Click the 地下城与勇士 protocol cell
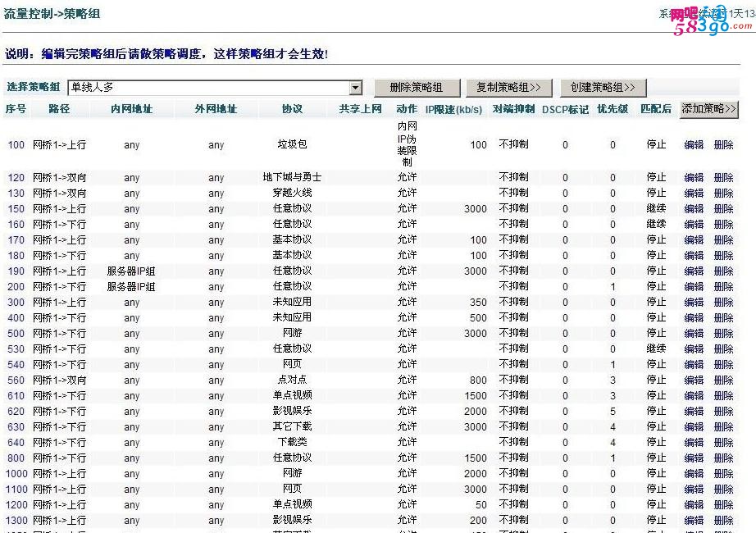 pos(292,177)
